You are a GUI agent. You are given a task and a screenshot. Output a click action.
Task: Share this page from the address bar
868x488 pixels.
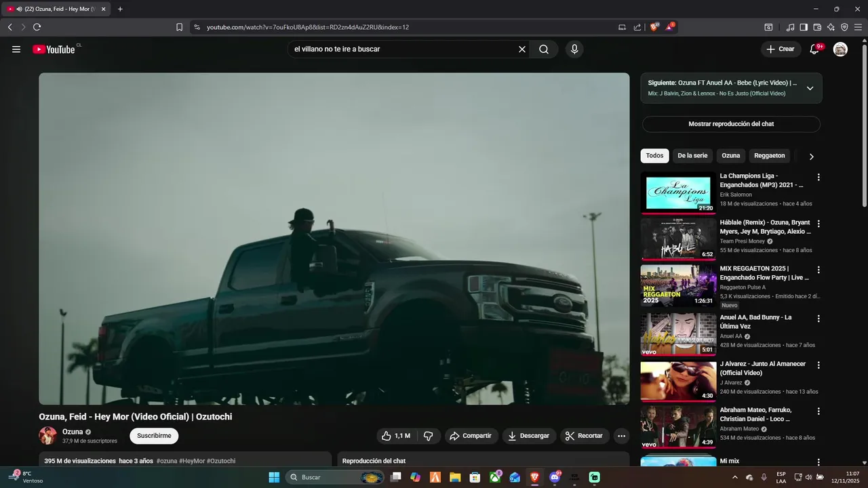637,27
